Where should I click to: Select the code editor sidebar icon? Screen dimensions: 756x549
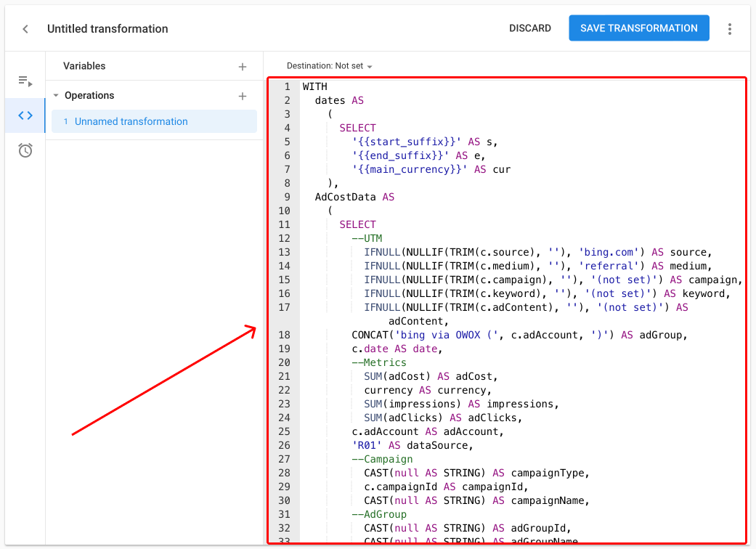tap(25, 115)
